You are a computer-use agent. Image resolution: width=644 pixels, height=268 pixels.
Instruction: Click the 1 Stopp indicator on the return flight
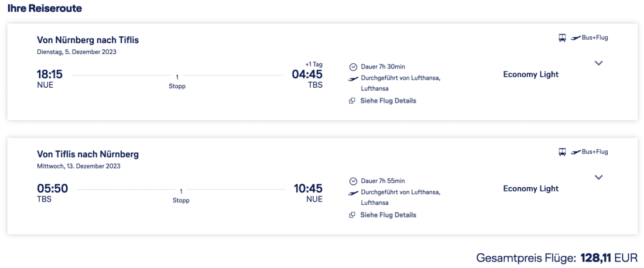[x=181, y=195]
